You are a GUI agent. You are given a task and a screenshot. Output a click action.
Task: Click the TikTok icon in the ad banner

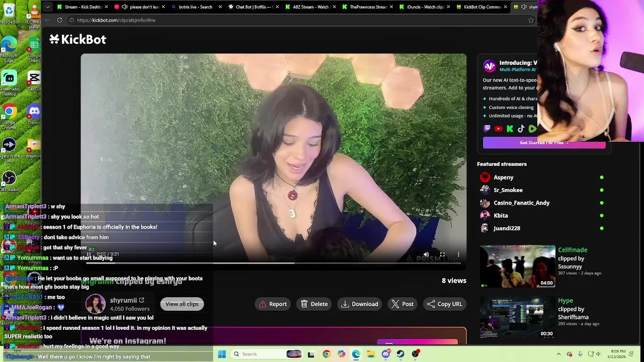[521, 129]
